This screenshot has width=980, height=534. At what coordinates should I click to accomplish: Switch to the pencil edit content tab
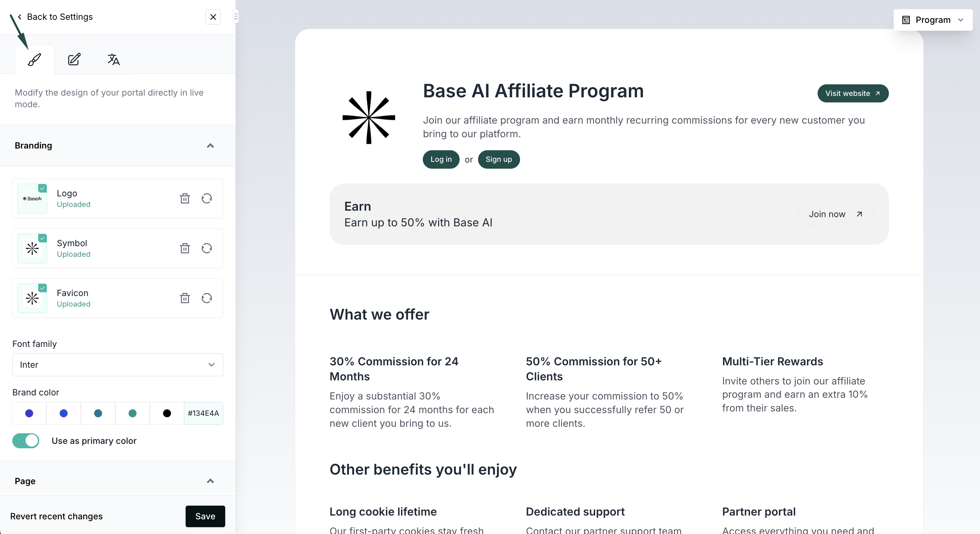74,59
